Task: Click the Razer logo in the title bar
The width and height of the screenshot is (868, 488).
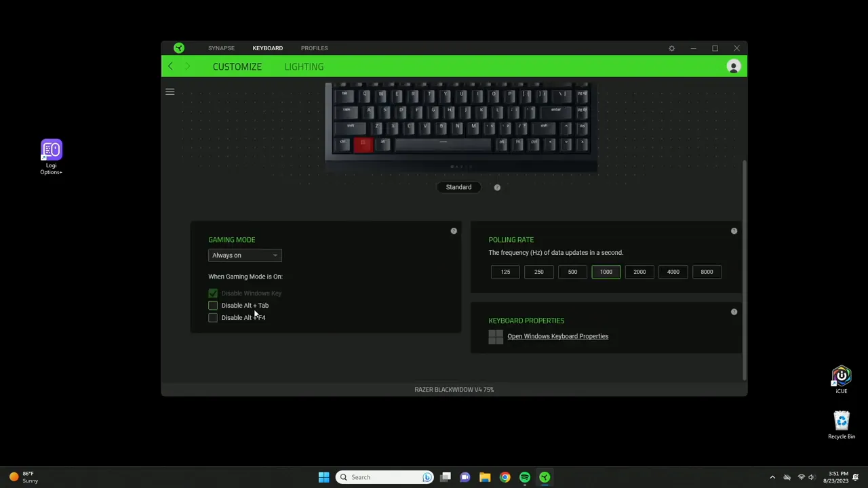Action: pos(178,48)
